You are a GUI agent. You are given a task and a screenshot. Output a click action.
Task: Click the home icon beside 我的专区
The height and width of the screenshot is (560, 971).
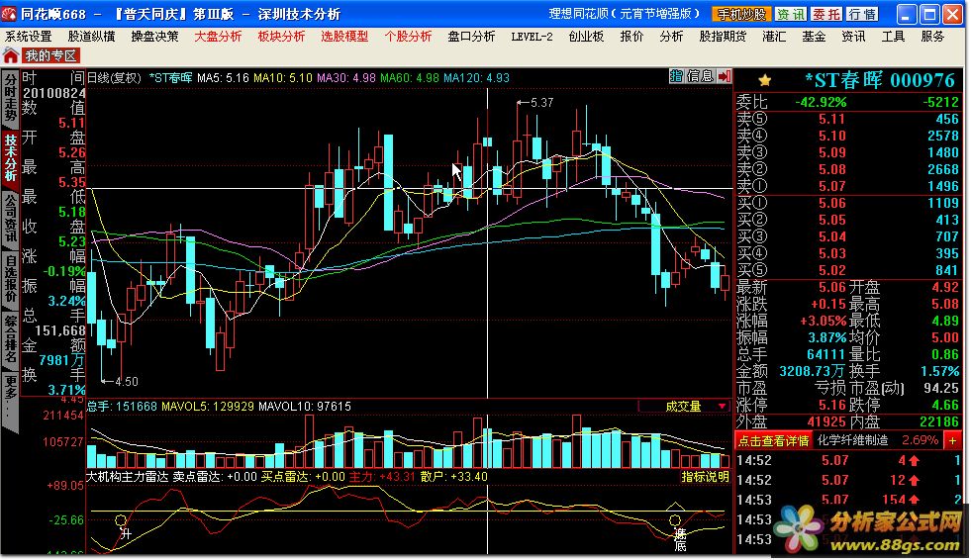11,55
